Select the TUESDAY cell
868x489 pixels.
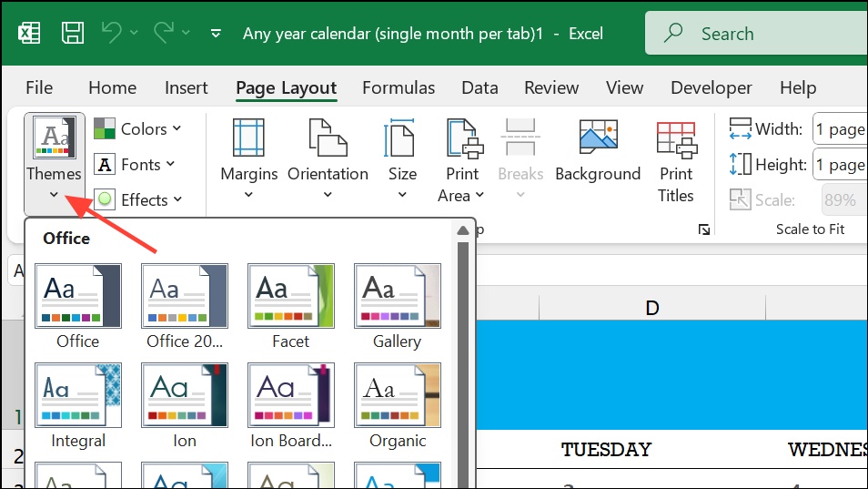tap(606, 449)
